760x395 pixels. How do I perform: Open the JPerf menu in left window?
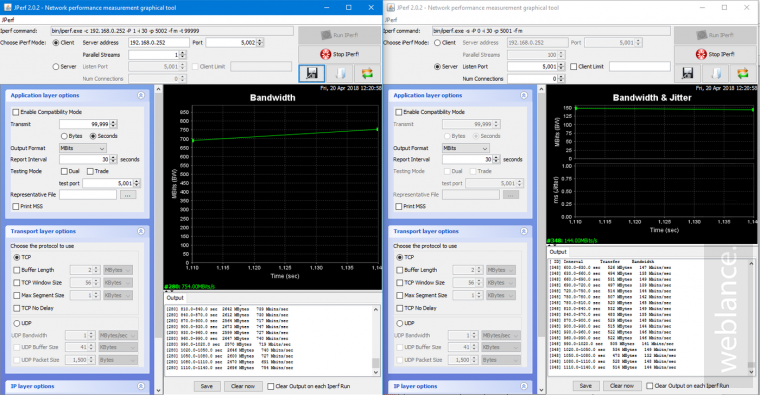(8, 20)
